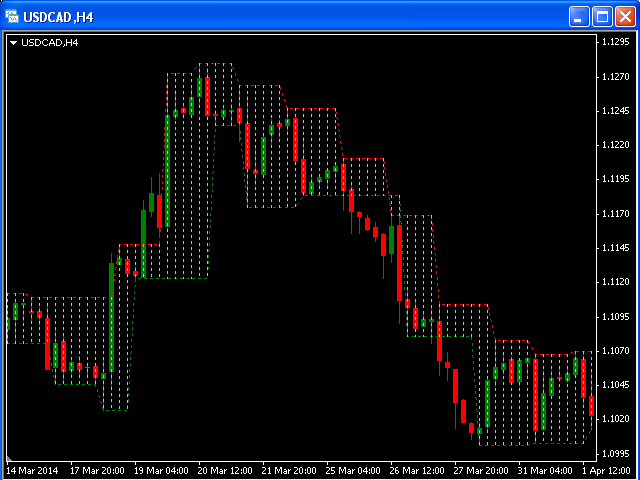Click the chart window icon in title bar

(x=12, y=17)
